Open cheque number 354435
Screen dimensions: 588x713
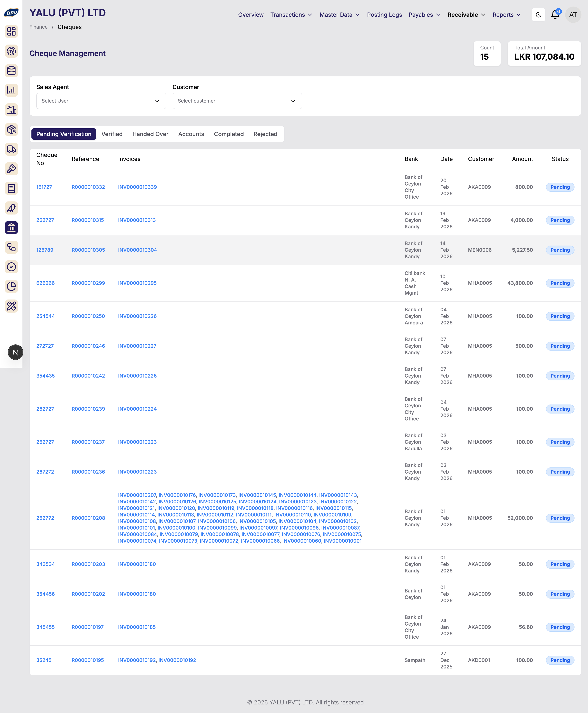coord(45,376)
